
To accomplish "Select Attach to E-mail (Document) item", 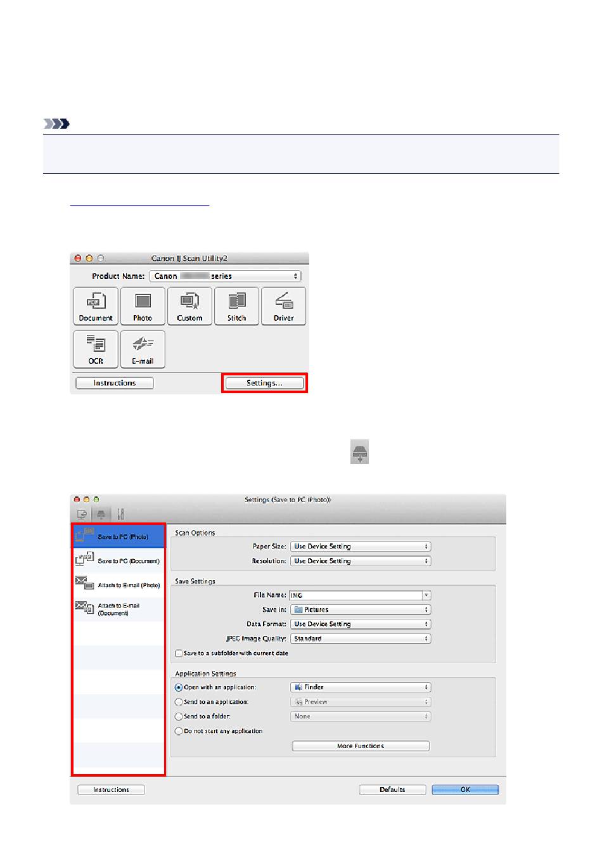I will [x=118, y=609].
